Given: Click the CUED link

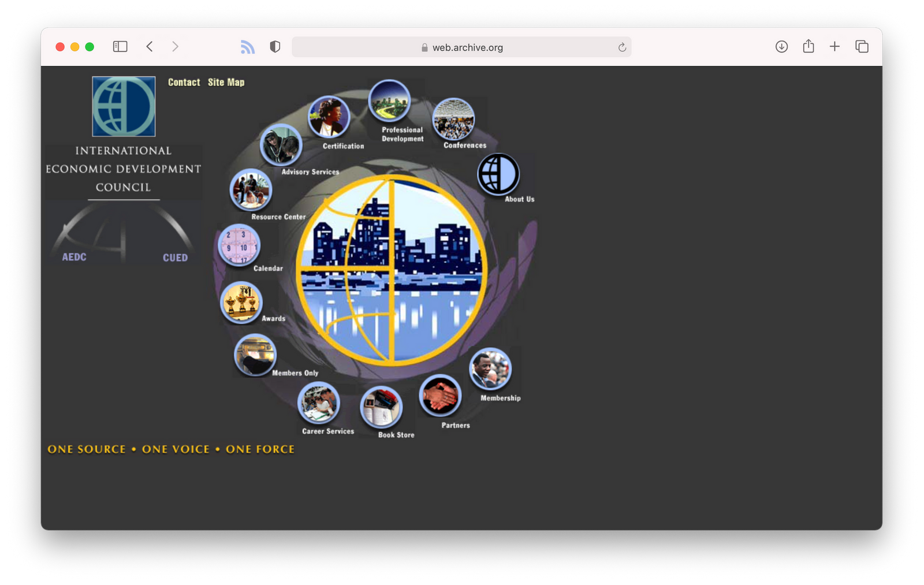Looking at the screenshot, I should click(x=174, y=258).
